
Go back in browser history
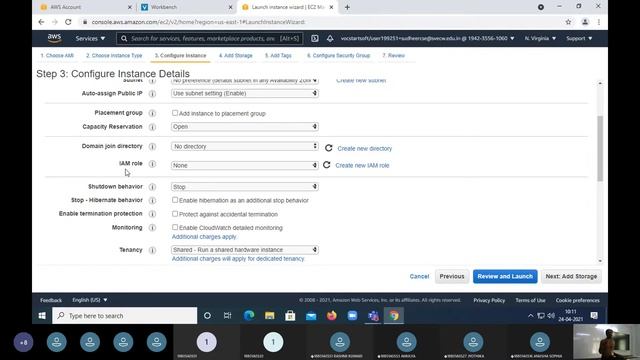(x=41, y=22)
